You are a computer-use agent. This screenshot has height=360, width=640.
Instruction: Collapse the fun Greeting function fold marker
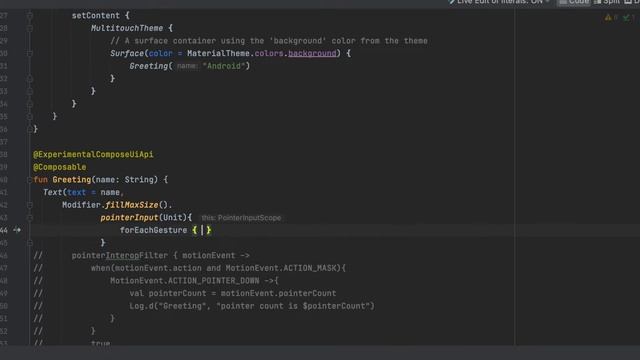click(x=30, y=180)
